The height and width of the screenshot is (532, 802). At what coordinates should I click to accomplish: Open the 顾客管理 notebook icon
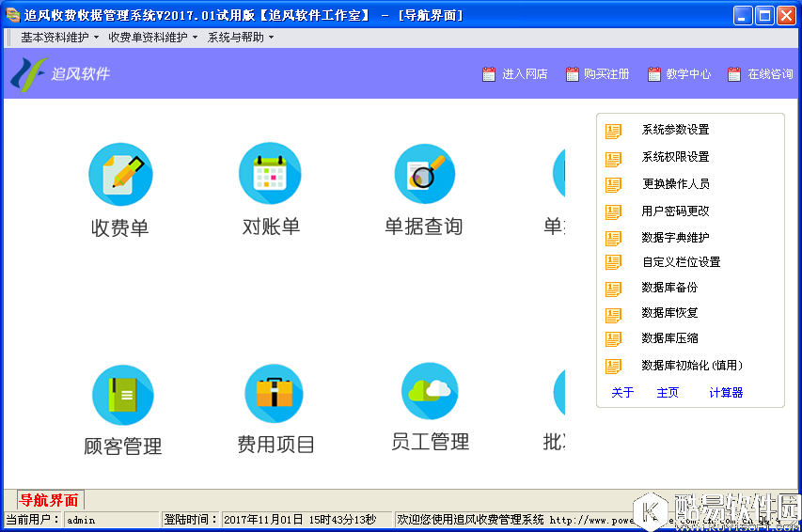point(123,395)
